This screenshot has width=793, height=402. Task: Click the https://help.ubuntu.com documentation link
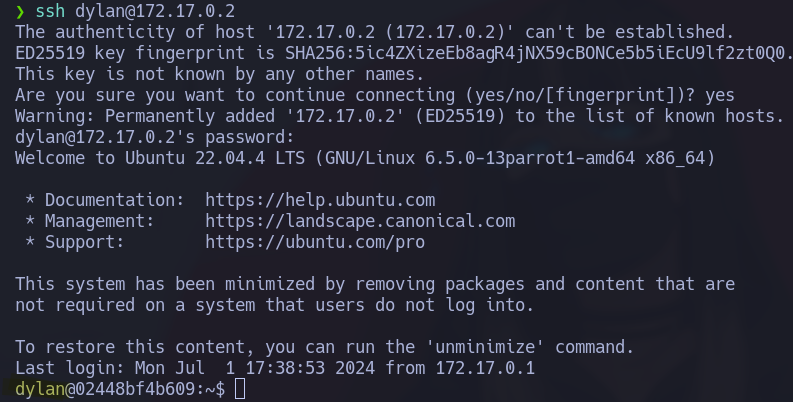320,200
